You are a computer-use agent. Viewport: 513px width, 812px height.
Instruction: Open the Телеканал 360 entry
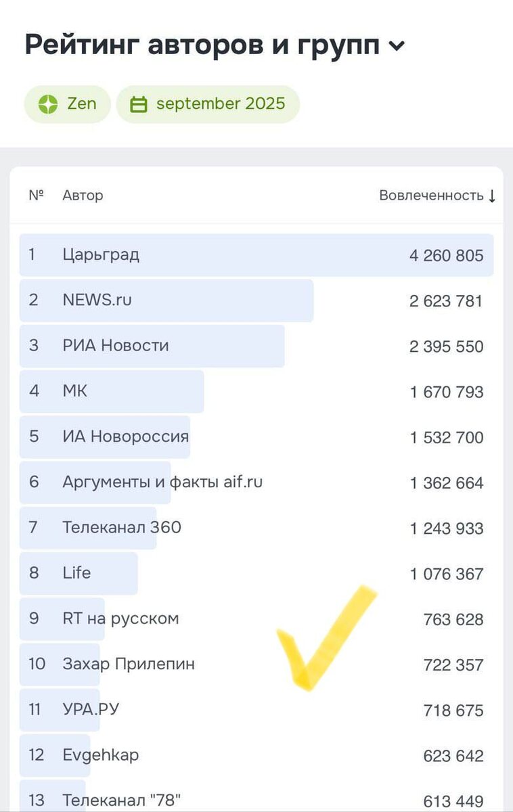(256, 528)
